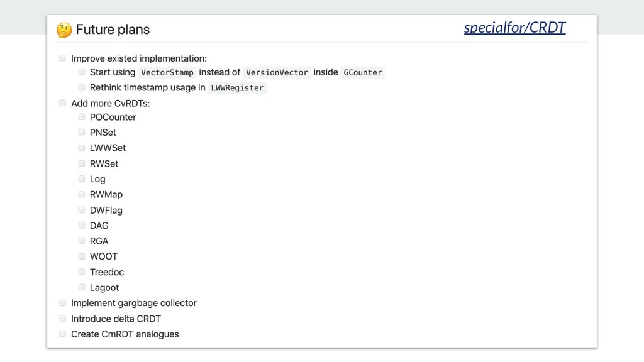Open the specialfor/CRDT link
Viewport: 644px width, 362px height.
pos(514,28)
